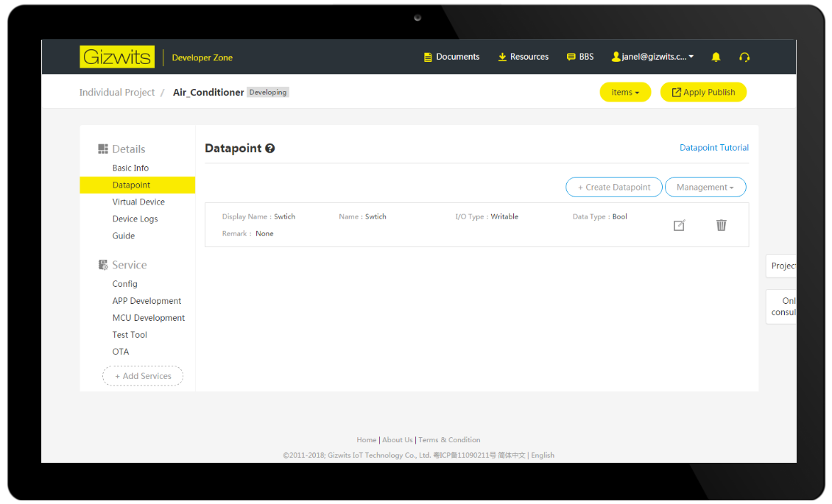Click the Apply Publish button
This screenshot has width=832, height=504.
[x=703, y=92]
